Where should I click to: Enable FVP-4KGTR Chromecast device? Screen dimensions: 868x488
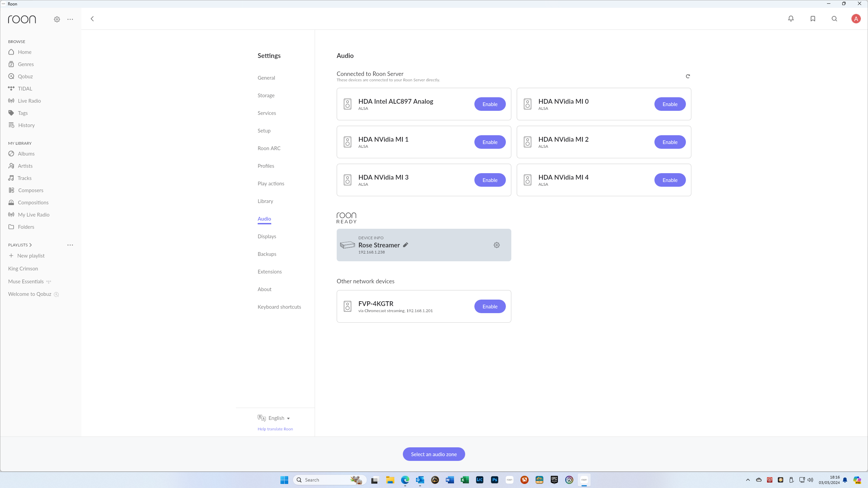[x=490, y=306]
